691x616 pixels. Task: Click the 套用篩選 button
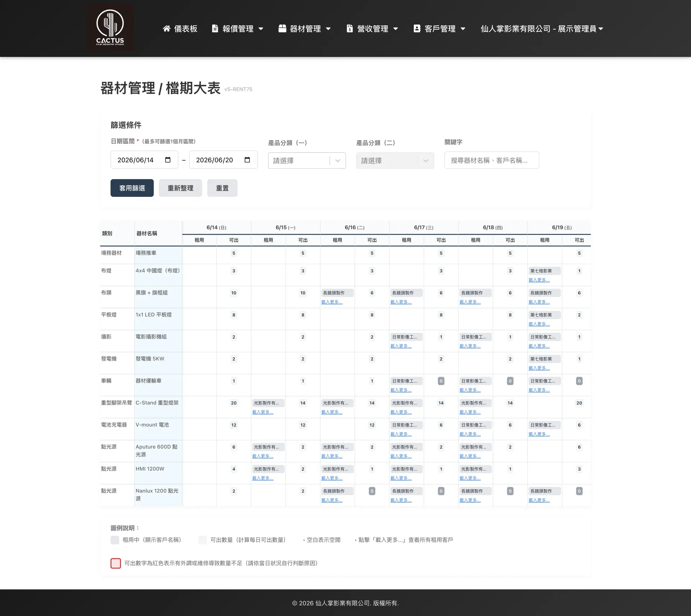coord(132,188)
